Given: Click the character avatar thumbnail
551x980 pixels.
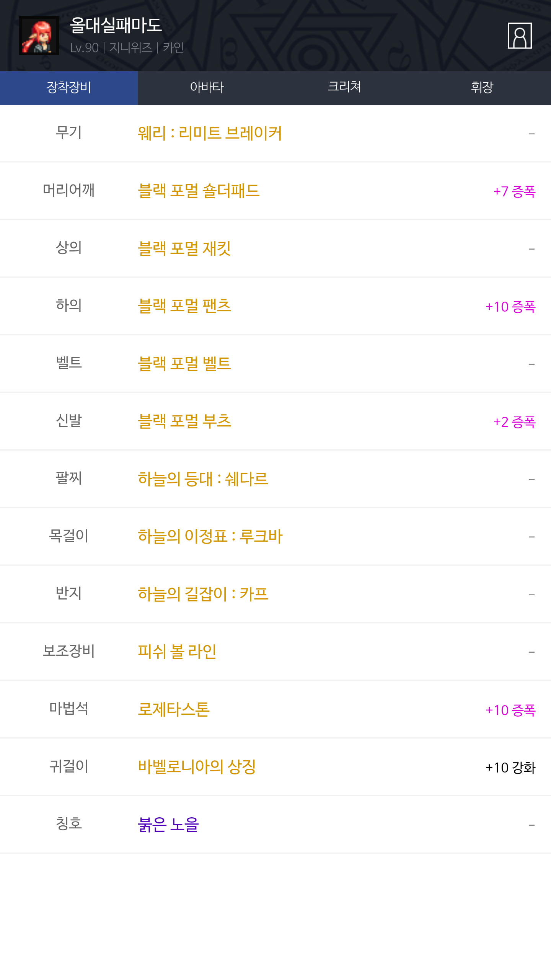Looking at the screenshot, I should [39, 36].
